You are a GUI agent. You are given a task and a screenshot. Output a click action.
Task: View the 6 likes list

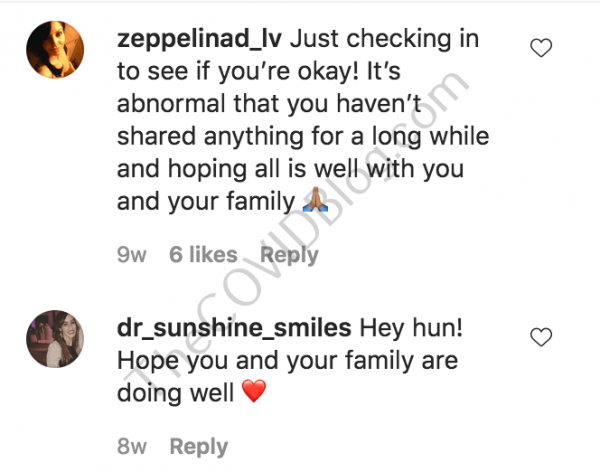(x=203, y=254)
